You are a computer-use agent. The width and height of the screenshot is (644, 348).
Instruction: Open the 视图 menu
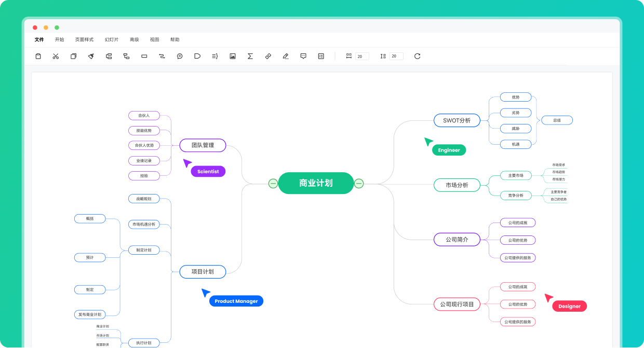pyautogui.click(x=154, y=39)
